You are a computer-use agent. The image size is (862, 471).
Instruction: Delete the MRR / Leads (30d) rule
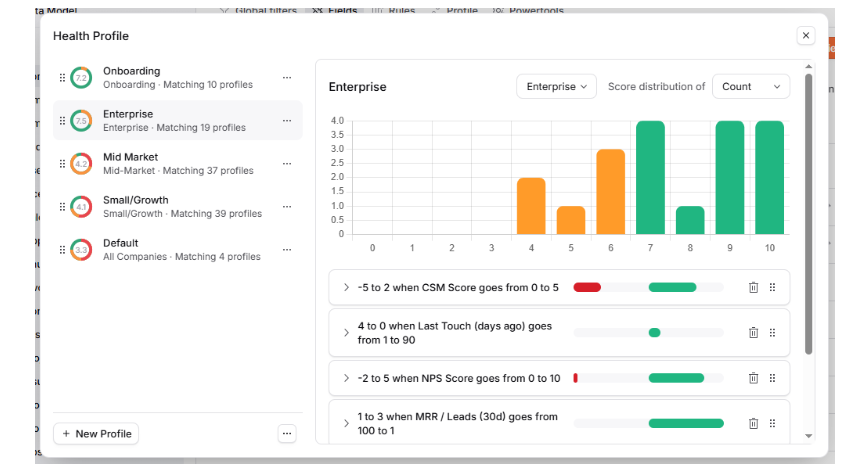(754, 423)
